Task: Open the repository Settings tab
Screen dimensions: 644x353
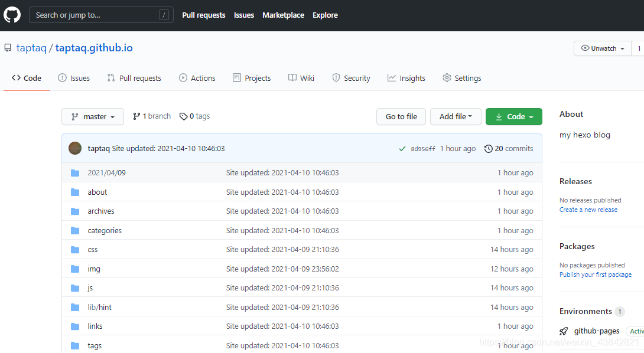Action: pos(462,78)
